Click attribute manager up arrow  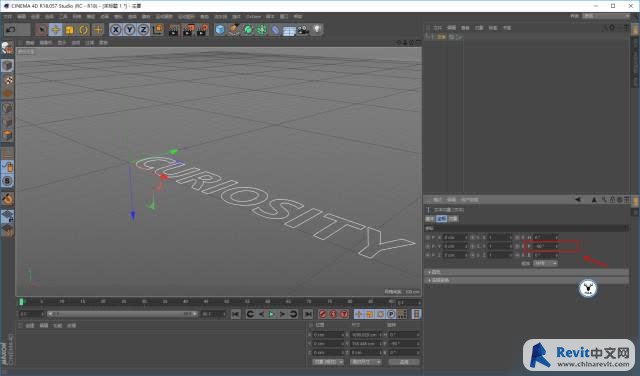(x=594, y=200)
